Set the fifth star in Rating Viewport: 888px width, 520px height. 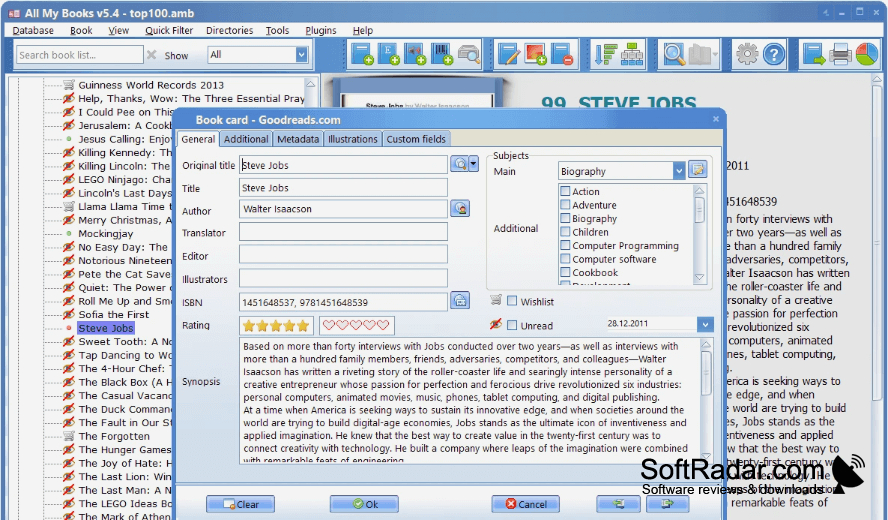point(303,326)
